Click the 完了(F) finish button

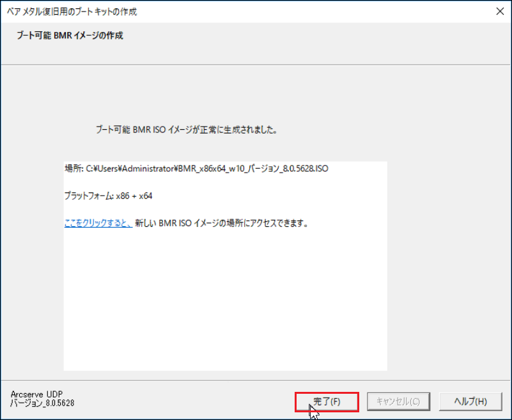[327, 401]
